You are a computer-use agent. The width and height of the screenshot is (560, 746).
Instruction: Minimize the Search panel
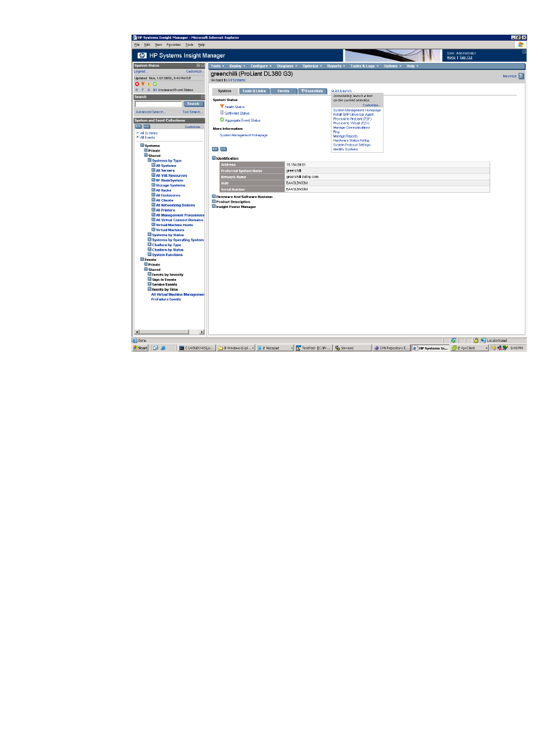coord(203,97)
